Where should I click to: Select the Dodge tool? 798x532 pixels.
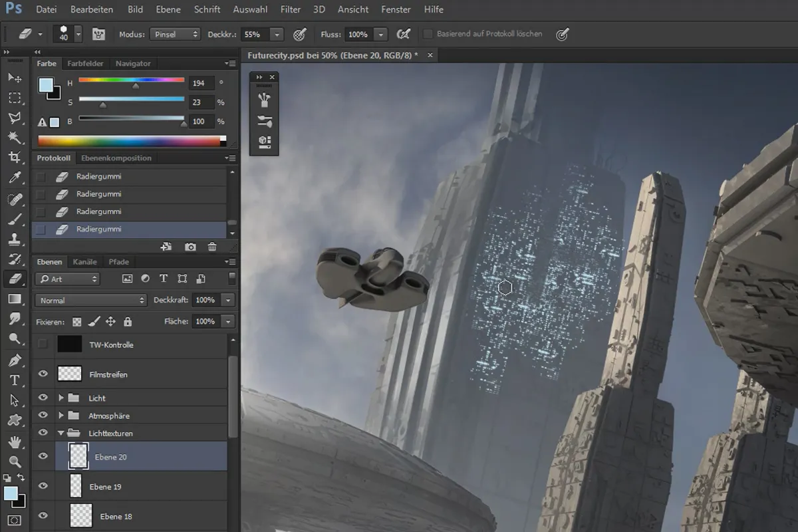tap(14, 339)
